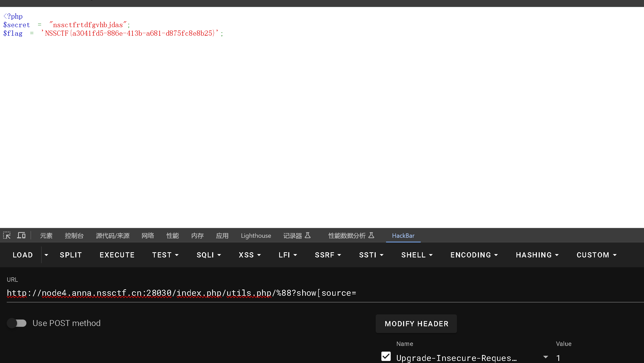The width and height of the screenshot is (644, 363).
Task: Click the SPLIT button
Action: pos(71,255)
